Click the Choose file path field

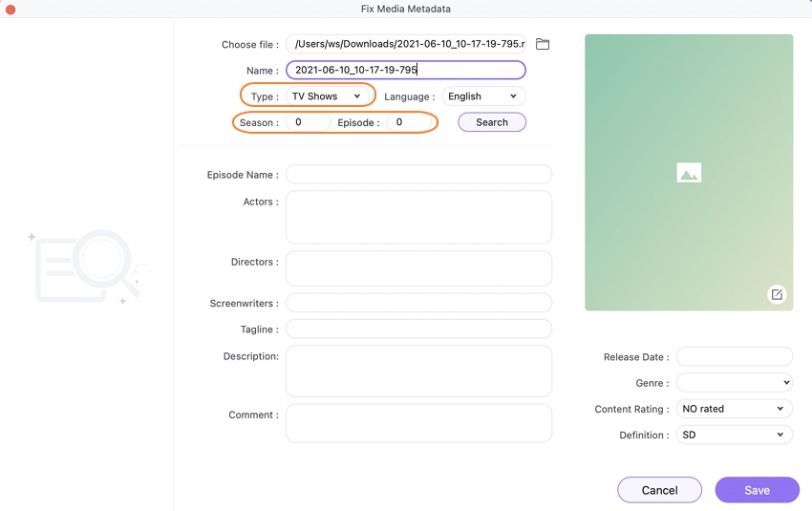pos(405,44)
